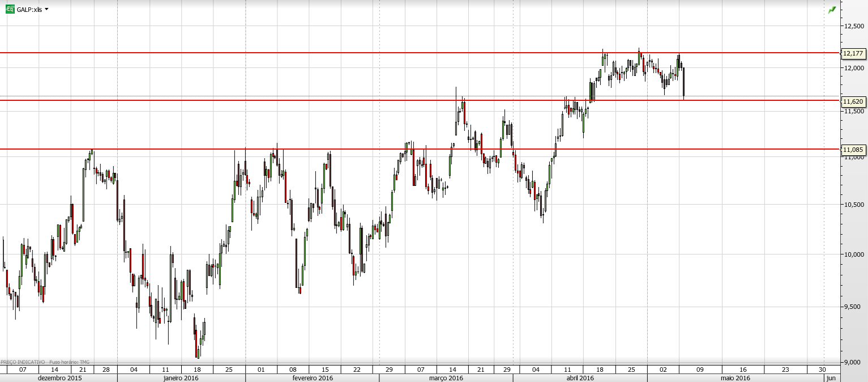Click the 11,500 price axis value
Viewport: 868px width, 382px height.
[854, 111]
